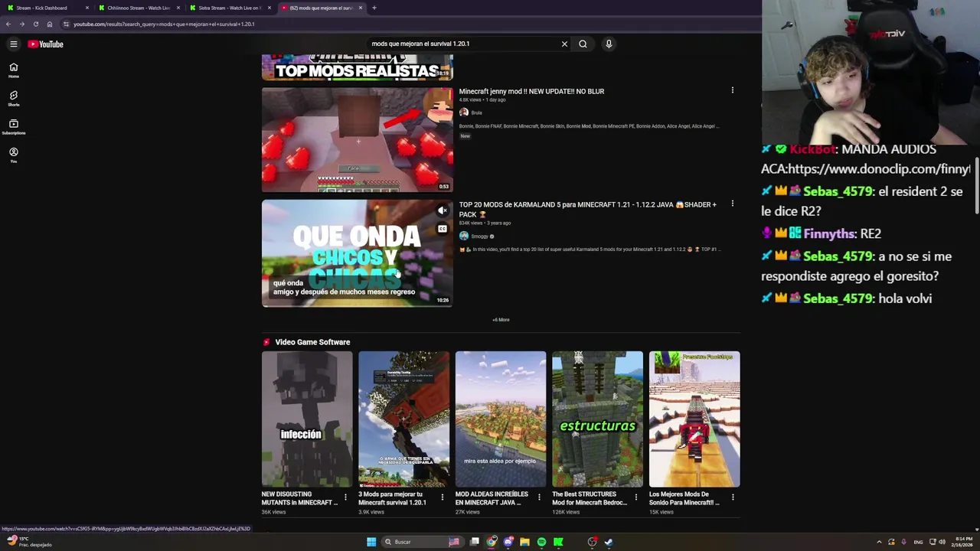Show hidden system tray icons

[879, 542]
